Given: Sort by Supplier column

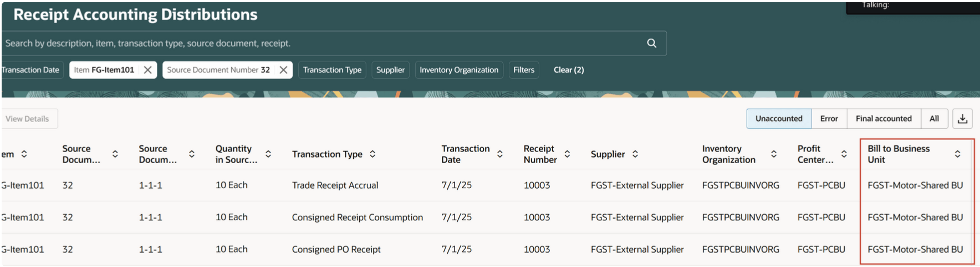Looking at the screenshot, I should (635, 154).
